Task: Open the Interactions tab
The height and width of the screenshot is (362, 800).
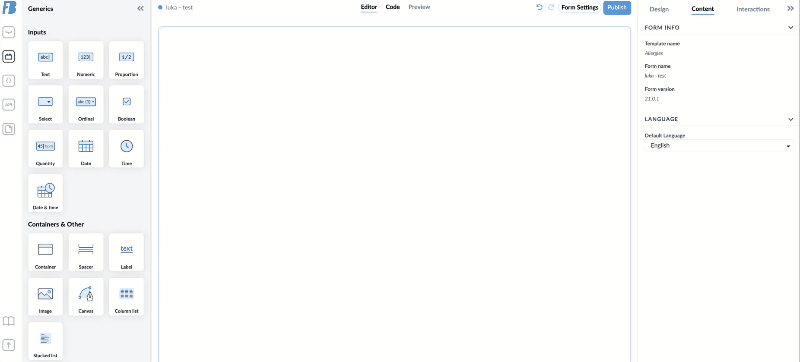Action: (x=753, y=9)
